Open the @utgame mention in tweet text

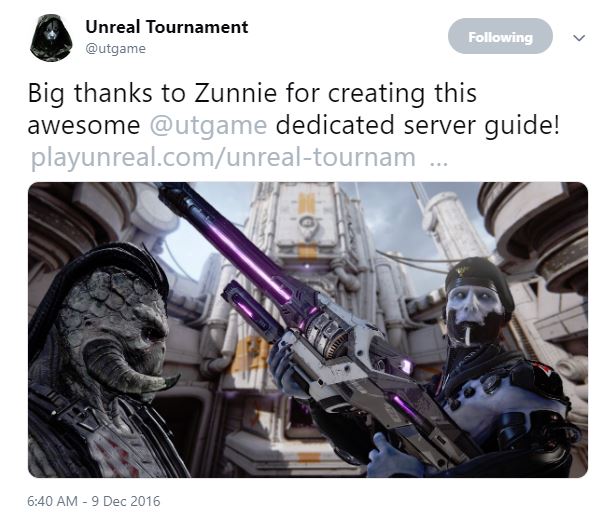point(208,125)
